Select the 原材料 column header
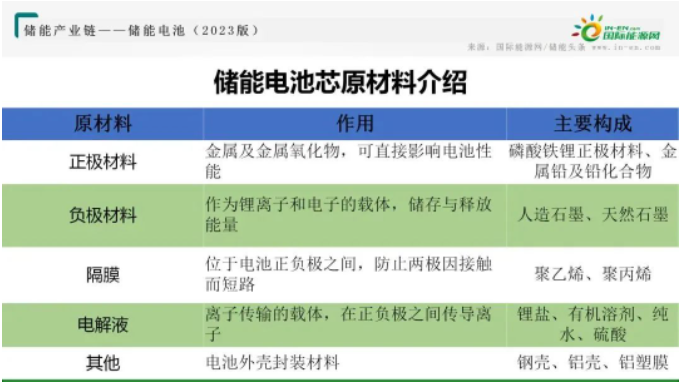 (103, 124)
